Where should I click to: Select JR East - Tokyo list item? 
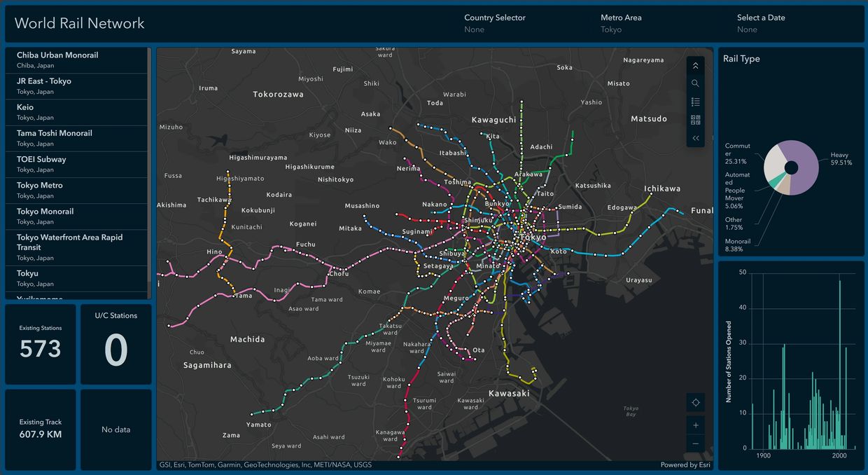[76, 85]
